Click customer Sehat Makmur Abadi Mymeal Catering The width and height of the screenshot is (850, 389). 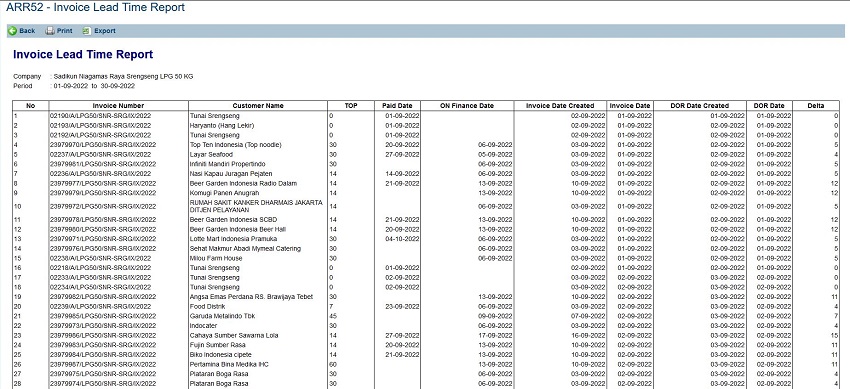(x=245, y=249)
